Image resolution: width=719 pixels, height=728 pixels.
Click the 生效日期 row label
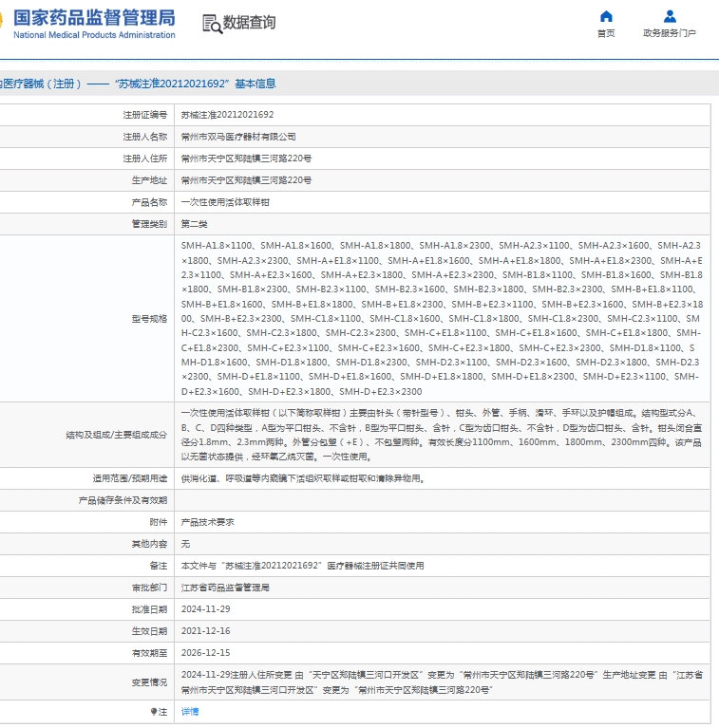[149, 631]
